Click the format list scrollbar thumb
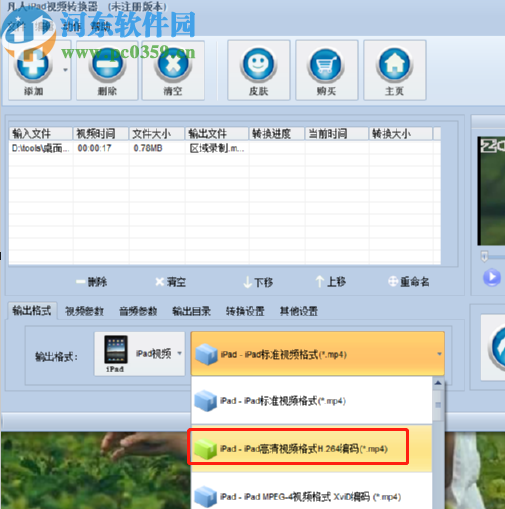Viewport: 505px width, 509px height. [x=438, y=405]
